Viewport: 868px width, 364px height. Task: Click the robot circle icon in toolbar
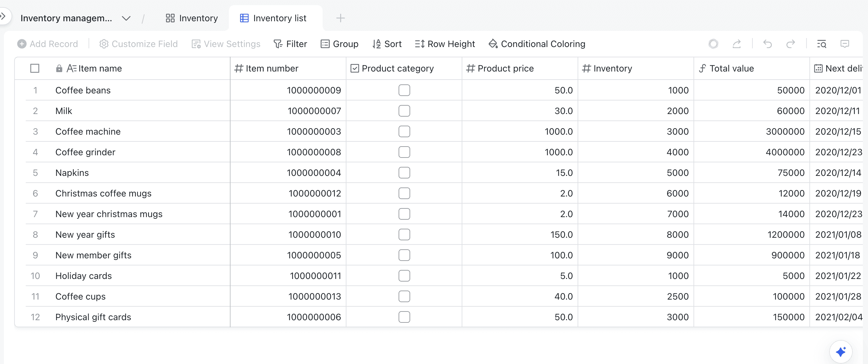pos(713,44)
